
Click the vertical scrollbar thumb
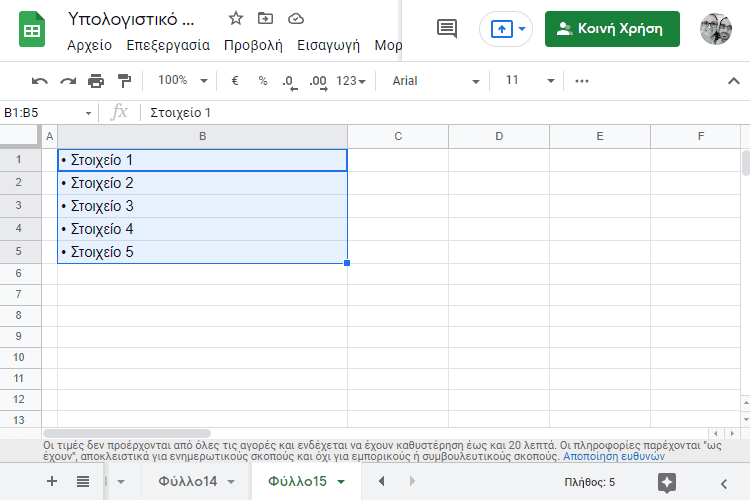(x=746, y=163)
